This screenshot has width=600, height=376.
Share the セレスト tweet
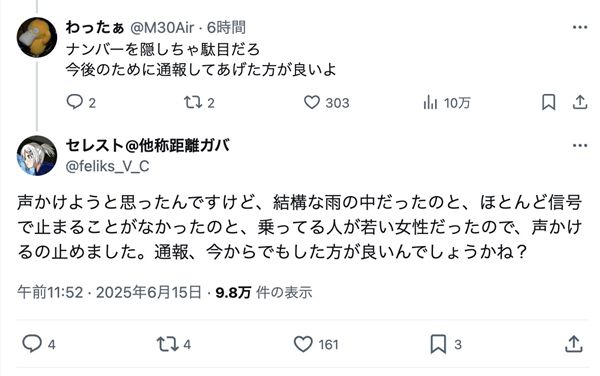tap(574, 344)
